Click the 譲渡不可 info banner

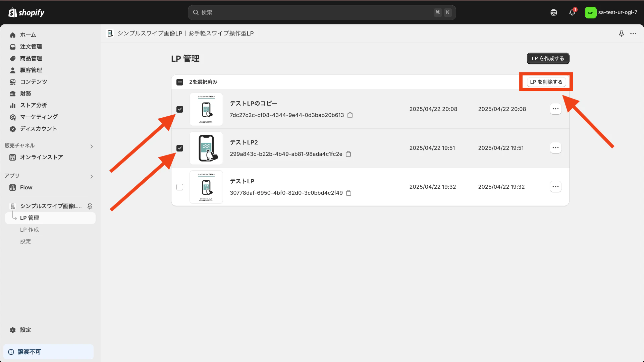49,352
